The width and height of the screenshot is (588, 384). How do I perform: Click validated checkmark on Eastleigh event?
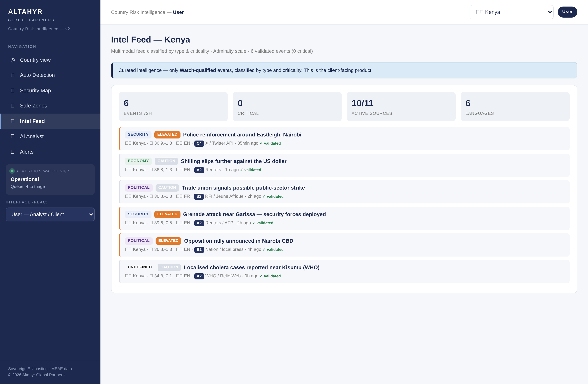[270, 143]
